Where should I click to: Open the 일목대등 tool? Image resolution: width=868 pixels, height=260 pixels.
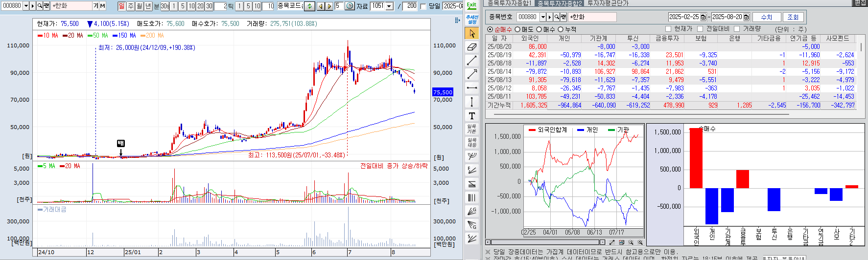pos(471,143)
